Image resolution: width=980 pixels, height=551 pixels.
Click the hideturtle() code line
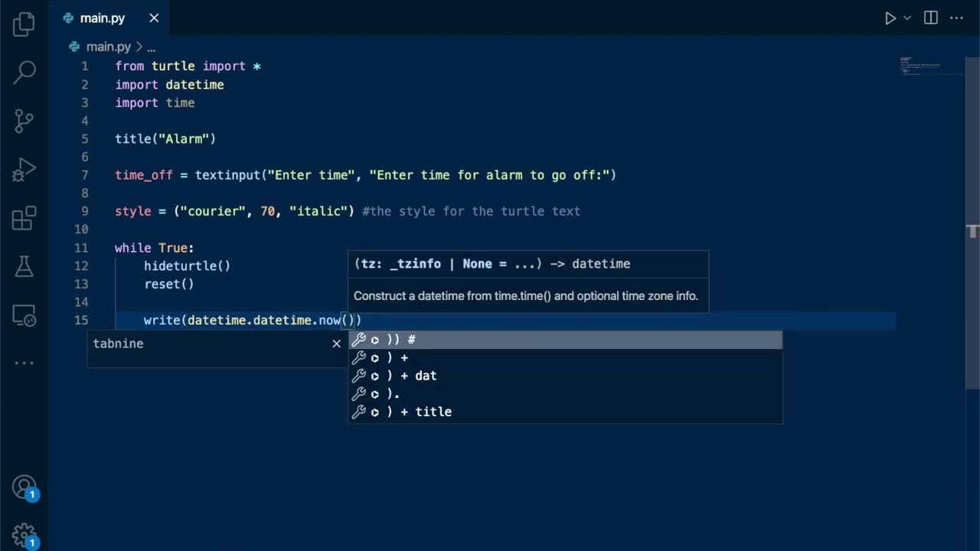tap(187, 266)
